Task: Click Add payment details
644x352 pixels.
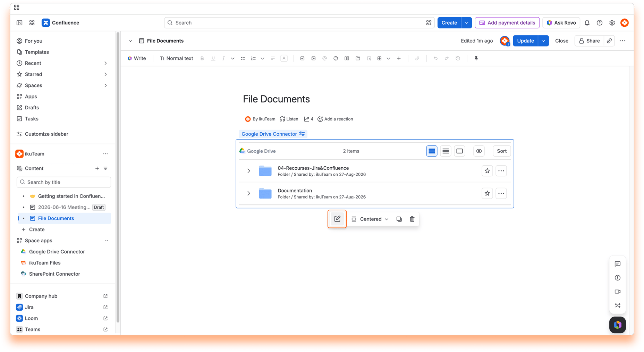Action: [507, 23]
